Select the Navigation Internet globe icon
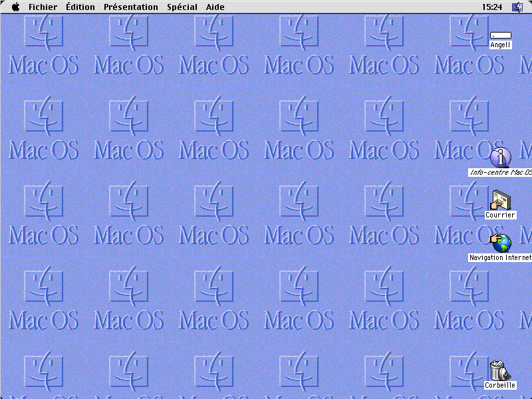The width and height of the screenshot is (532, 399). pyautogui.click(x=501, y=243)
